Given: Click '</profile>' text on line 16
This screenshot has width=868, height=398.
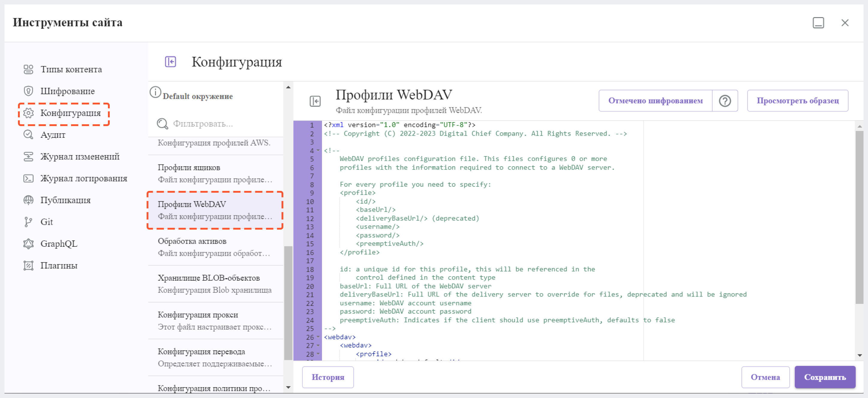Looking at the screenshot, I should pos(359,252).
